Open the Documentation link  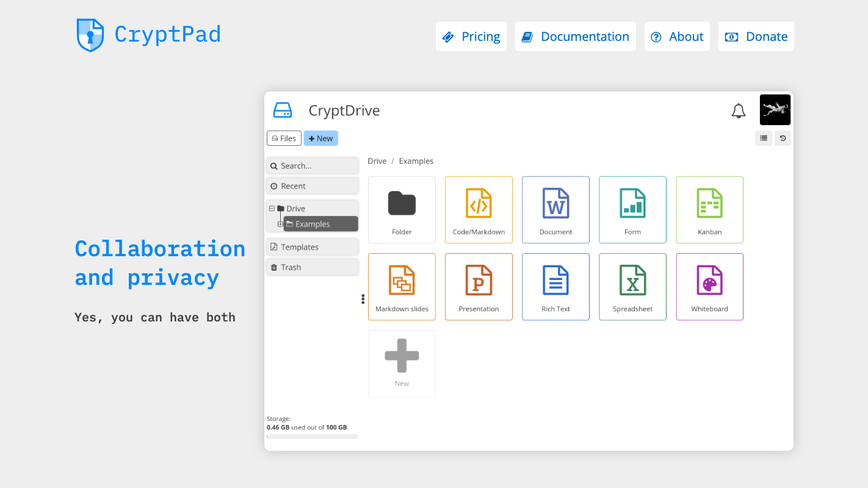(x=576, y=37)
